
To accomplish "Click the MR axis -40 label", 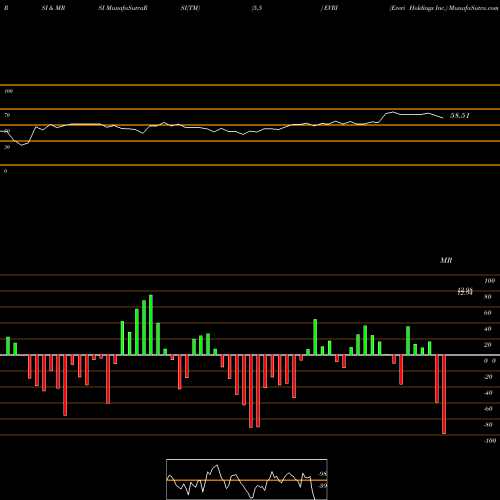I will coord(488,393).
